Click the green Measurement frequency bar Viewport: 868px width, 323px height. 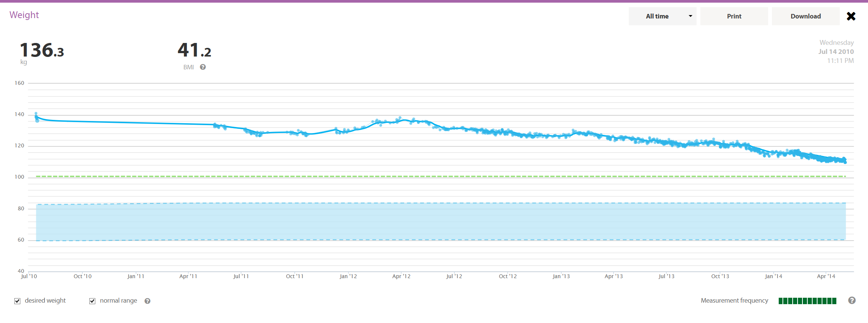click(x=807, y=301)
